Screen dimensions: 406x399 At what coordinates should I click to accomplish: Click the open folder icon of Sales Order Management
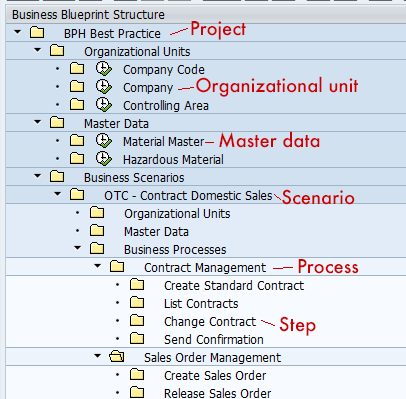[x=117, y=357]
